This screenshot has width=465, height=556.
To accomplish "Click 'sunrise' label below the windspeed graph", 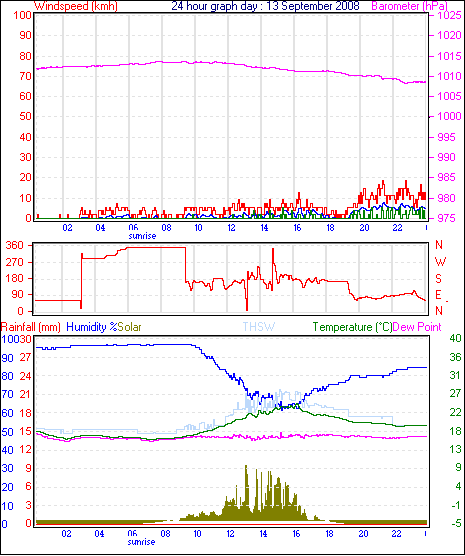I will pos(142,236).
